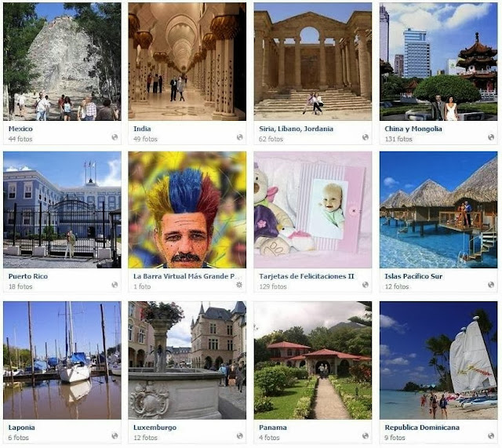Click globe icon for Tarjetas de Felicitaciones II

coord(366,285)
